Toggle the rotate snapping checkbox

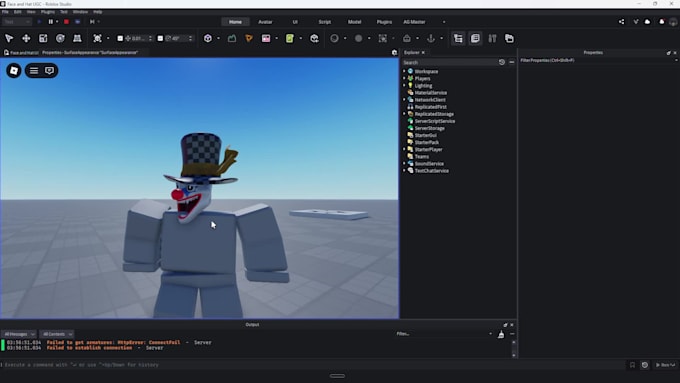coord(160,39)
